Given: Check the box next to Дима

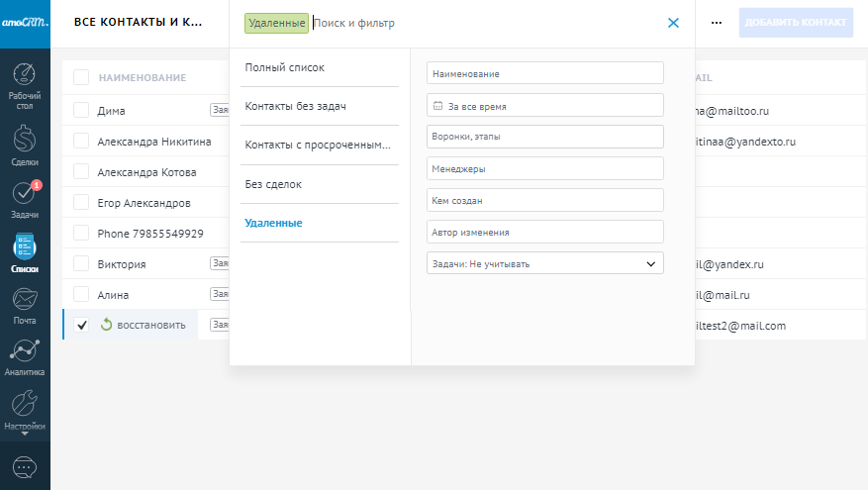Looking at the screenshot, I should point(82,111).
